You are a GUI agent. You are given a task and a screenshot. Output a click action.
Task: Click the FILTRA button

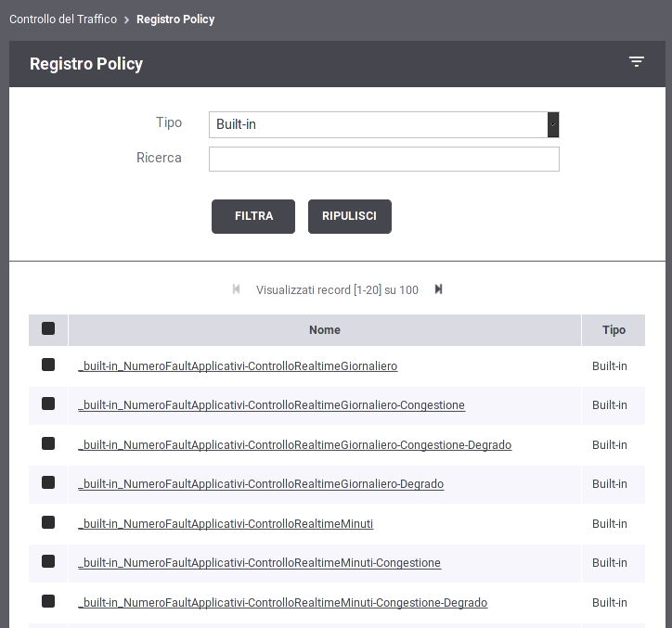click(x=253, y=216)
